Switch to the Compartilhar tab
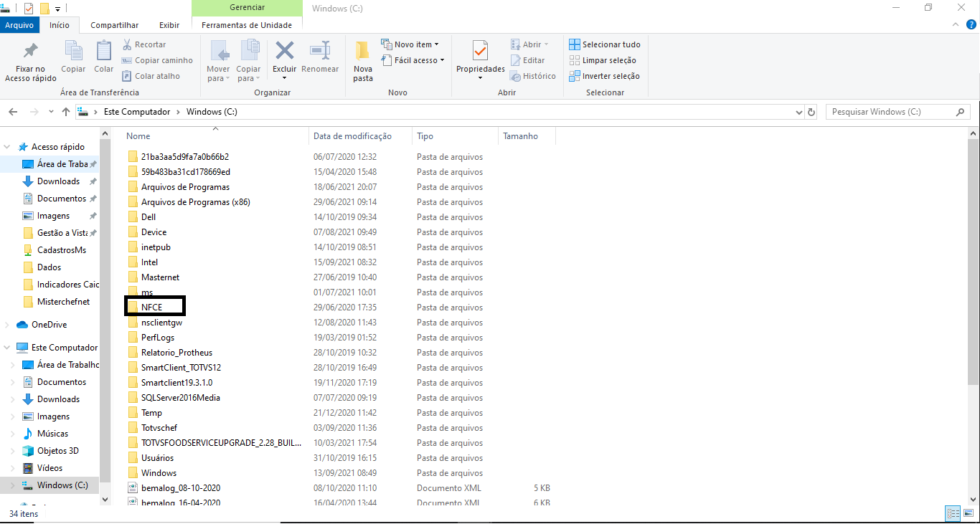The width and height of the screenshot is (980, 524). pos(115,25)
